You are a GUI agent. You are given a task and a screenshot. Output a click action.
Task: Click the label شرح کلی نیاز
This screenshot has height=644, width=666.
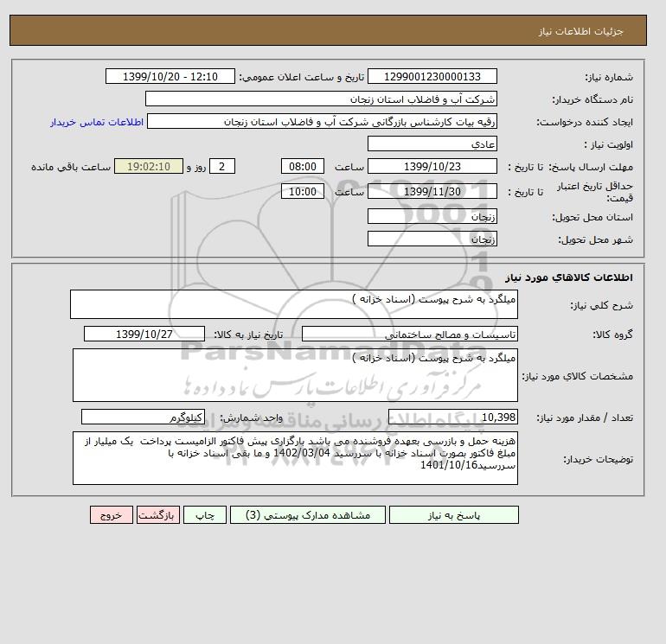click(601, 305)
